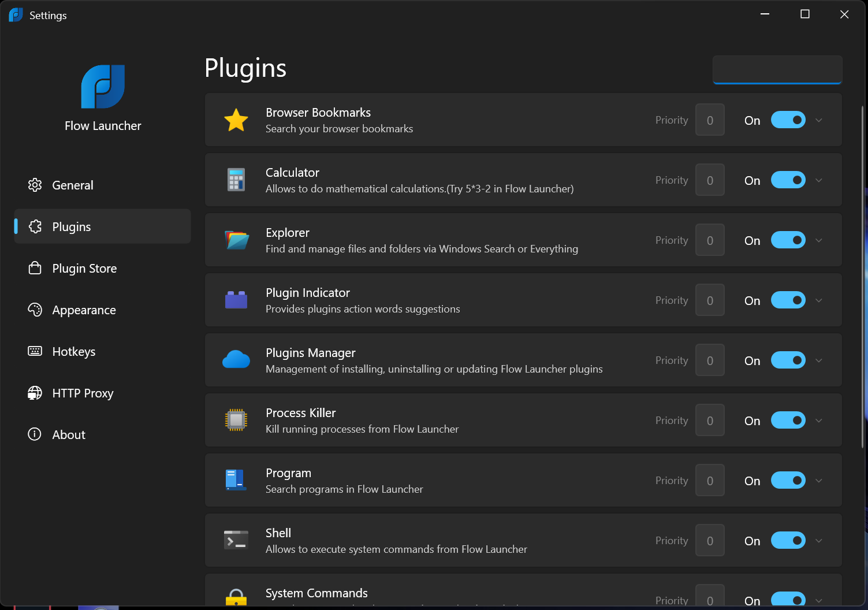Switch to the Plugin Store section
The image size is (868, 610).
click(x=84, y=268)
